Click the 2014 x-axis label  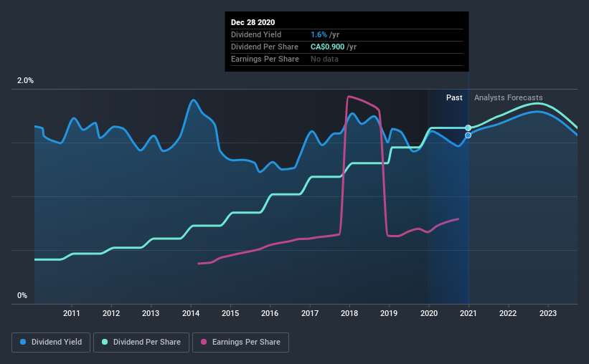tap(191, 313)
